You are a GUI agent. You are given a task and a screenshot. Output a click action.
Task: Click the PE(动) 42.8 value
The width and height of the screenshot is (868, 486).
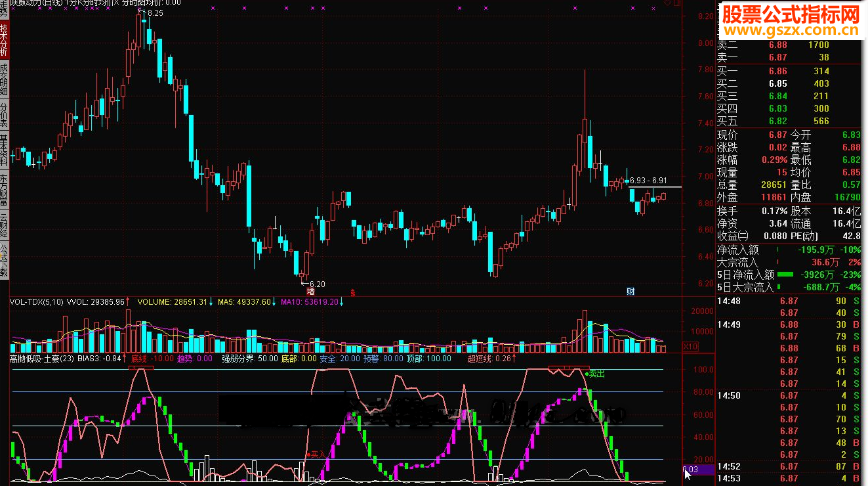tap(852, 236)
